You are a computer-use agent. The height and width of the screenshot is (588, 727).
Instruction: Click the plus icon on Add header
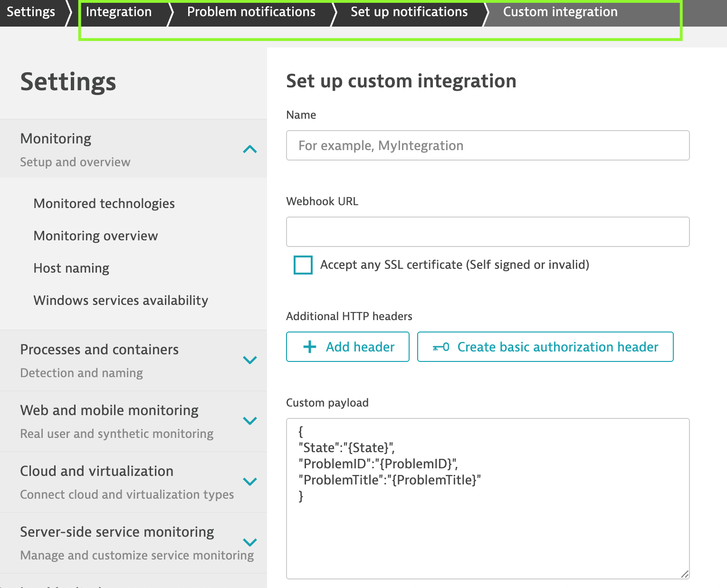tap(310, 347)
